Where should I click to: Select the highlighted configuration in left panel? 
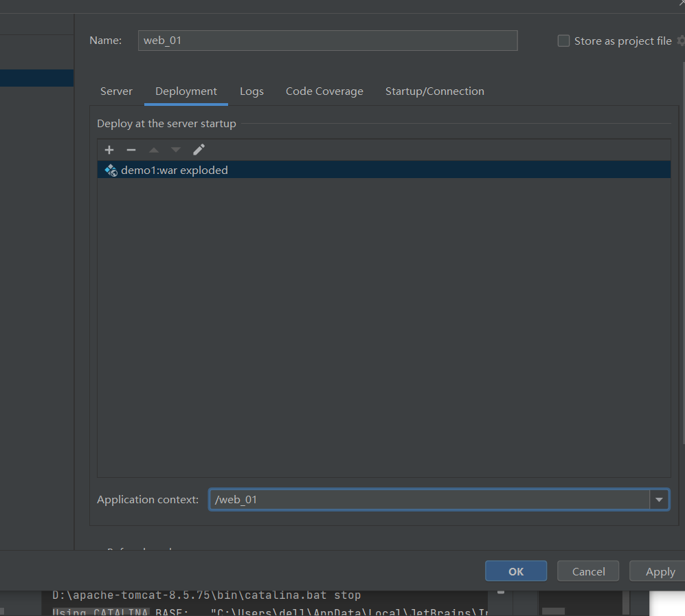coord(36,78)
